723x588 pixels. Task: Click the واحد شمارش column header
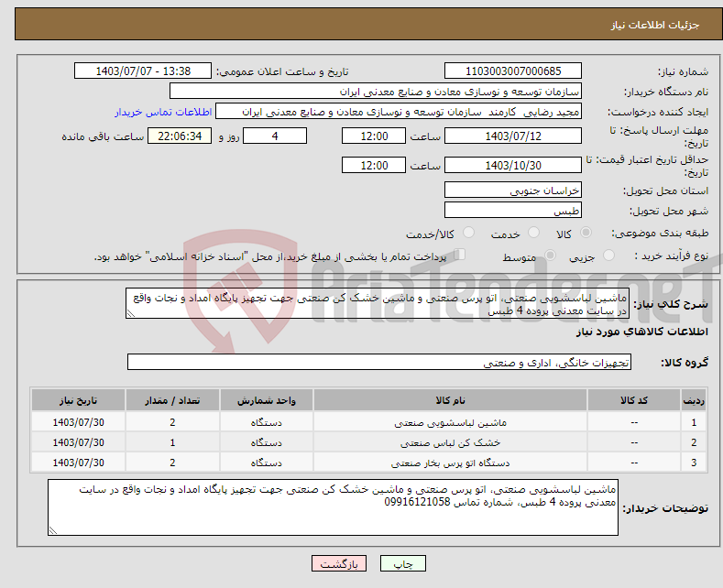tap(267, 400)
